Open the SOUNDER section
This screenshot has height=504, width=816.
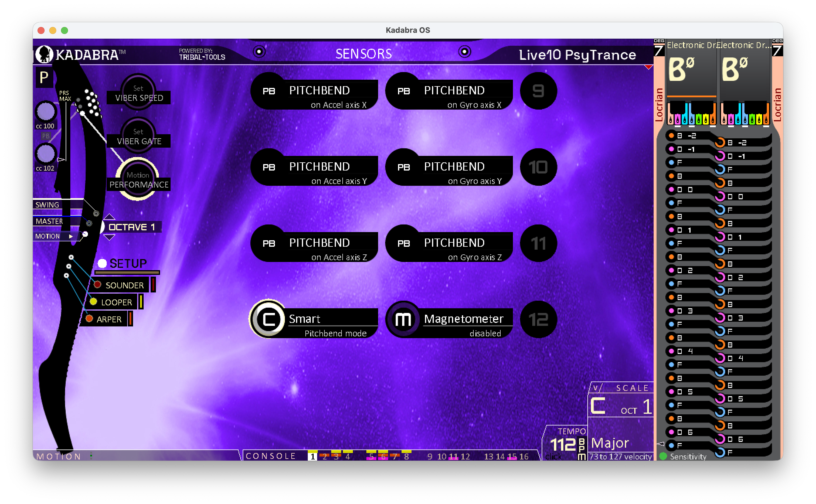tap(124, 285)
